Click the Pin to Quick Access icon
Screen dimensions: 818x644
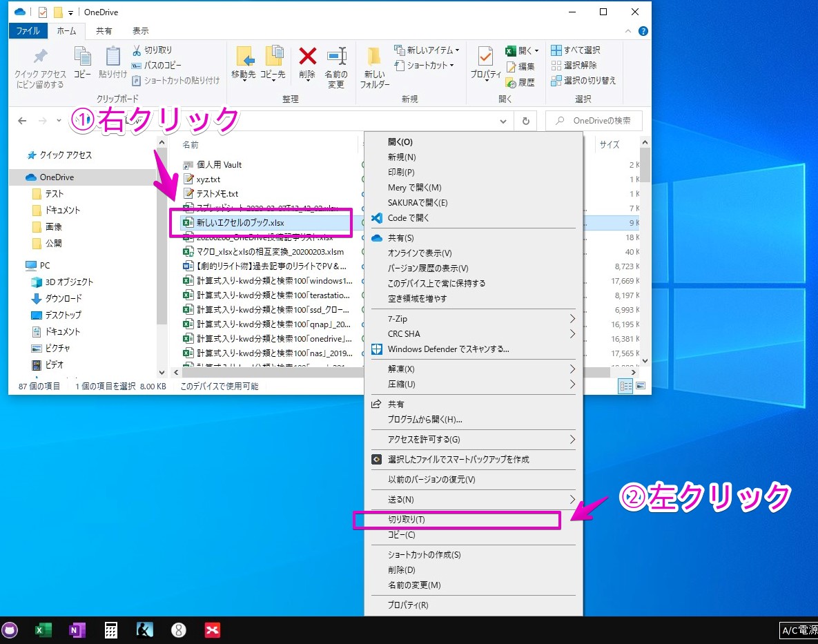tap(40, 57)
